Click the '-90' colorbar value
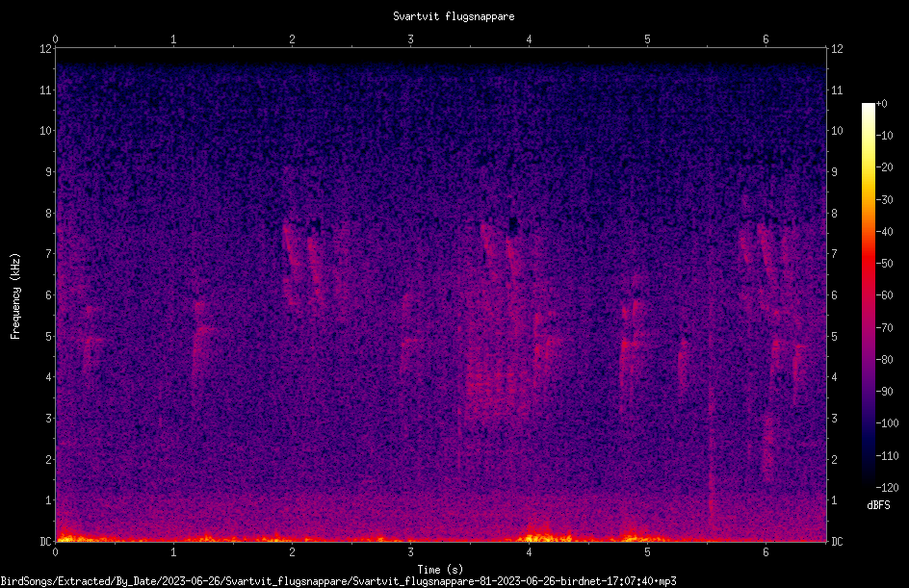This screenshot has height=588, width=909. (884, 391)
